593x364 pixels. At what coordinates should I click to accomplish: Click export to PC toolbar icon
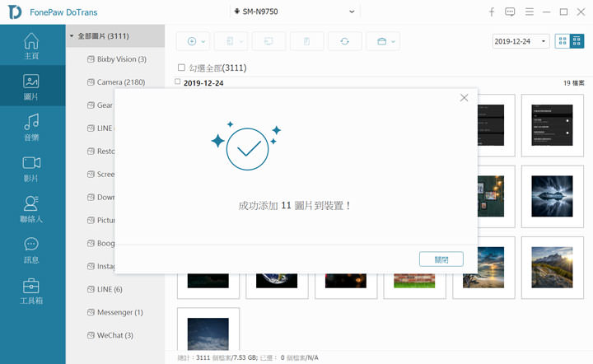(x=268, y=41)
